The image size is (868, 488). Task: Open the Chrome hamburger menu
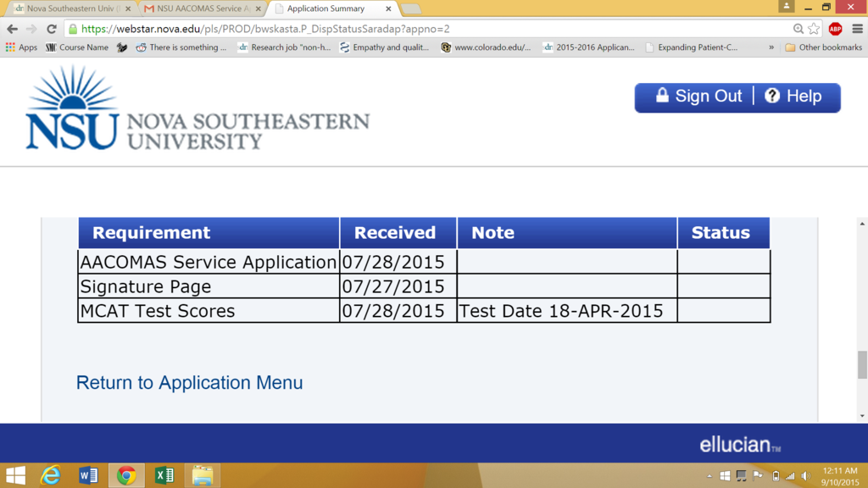[856, 29]
